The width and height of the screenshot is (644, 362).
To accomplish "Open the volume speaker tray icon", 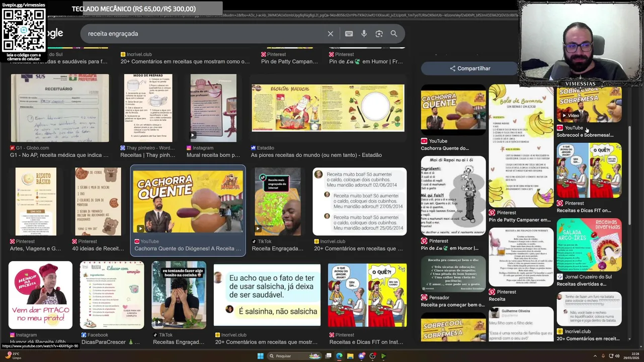I will (x=618, y=356).
